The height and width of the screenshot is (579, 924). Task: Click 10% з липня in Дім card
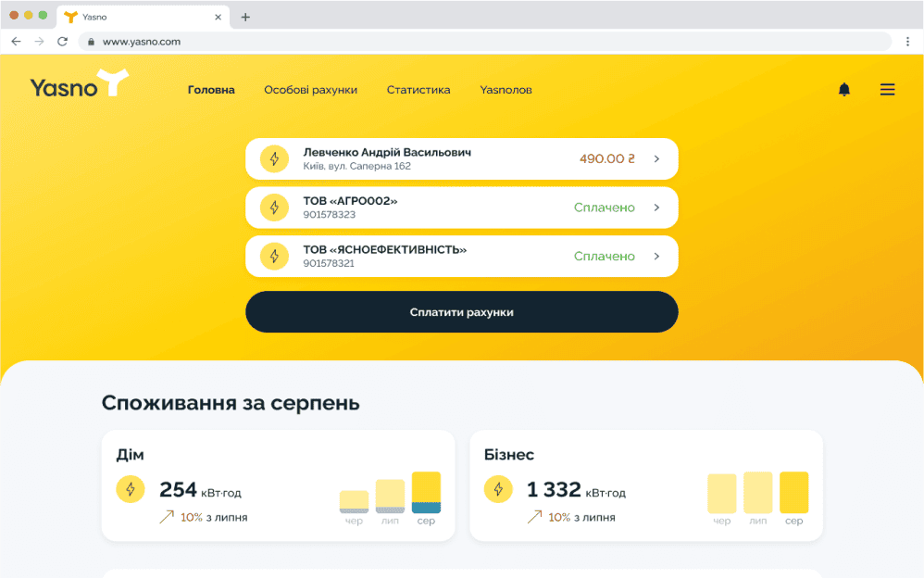pos(214,518)
